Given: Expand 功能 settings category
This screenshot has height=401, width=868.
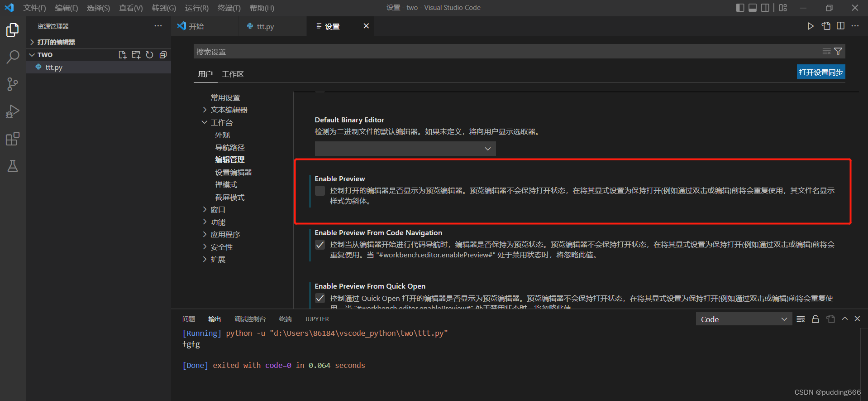Looking at the screenshot, I should pyautogui.click(x=205, y=222).
